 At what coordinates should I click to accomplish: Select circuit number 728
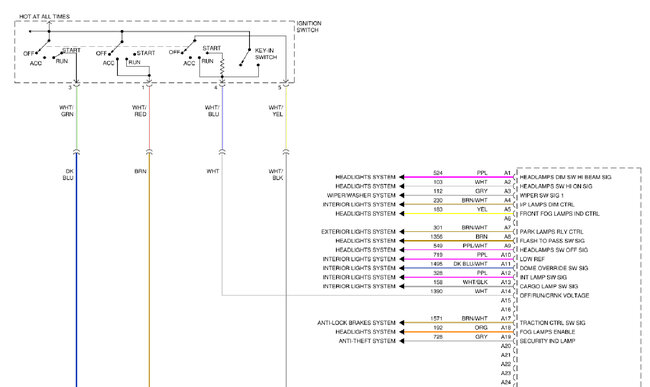point(438,337)
